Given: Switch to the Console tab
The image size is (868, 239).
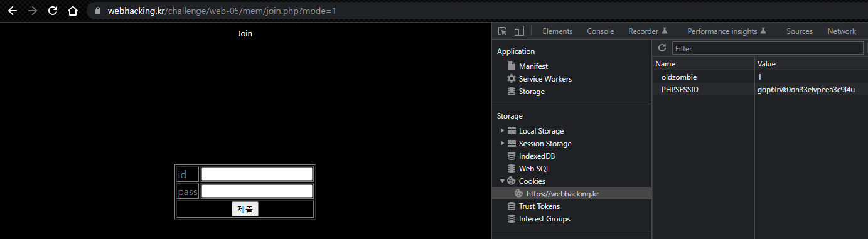Looking at the screenshot, I should coord(601,31).
